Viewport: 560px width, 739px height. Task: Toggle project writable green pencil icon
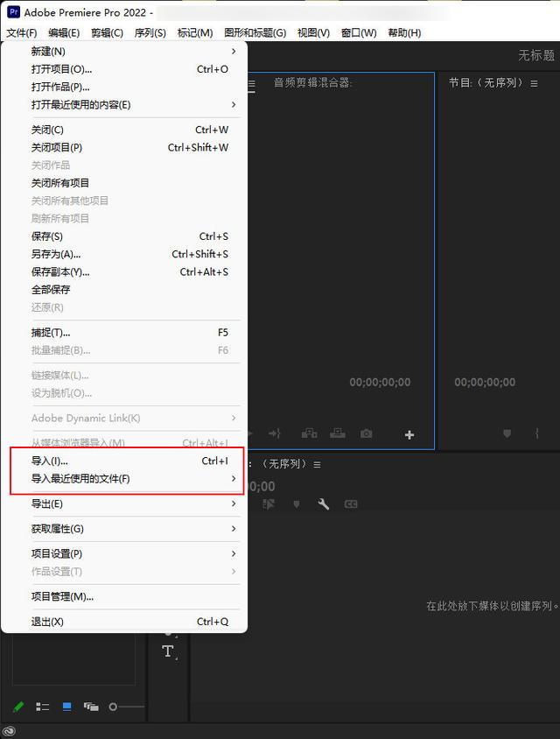17,707
